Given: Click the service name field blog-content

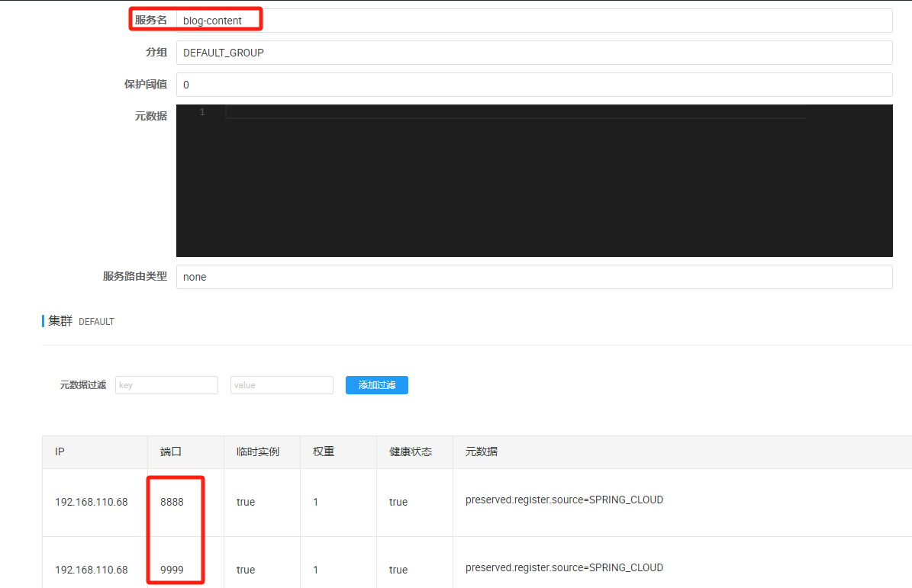Looking at the screenshot, I should [x=534, y=21].
